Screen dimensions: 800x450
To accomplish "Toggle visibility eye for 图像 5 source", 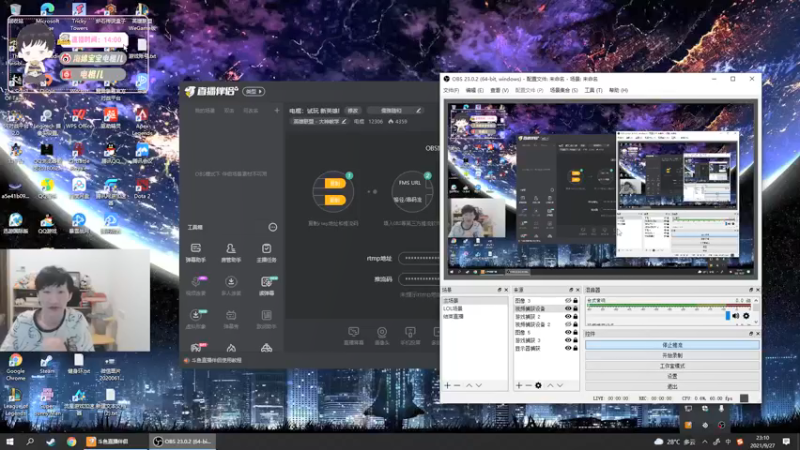I will [567, 332].
